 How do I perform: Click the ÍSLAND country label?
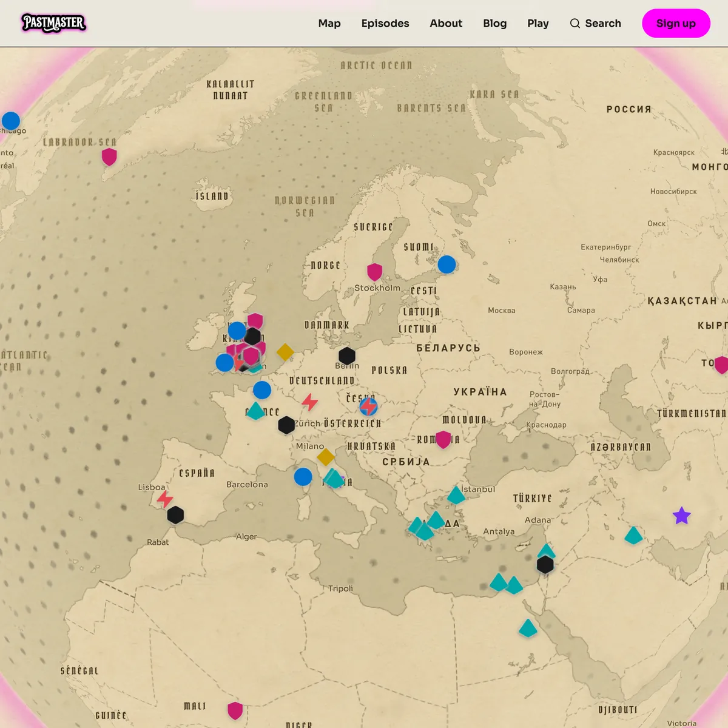pyautogui.click(x=212, y=196)
